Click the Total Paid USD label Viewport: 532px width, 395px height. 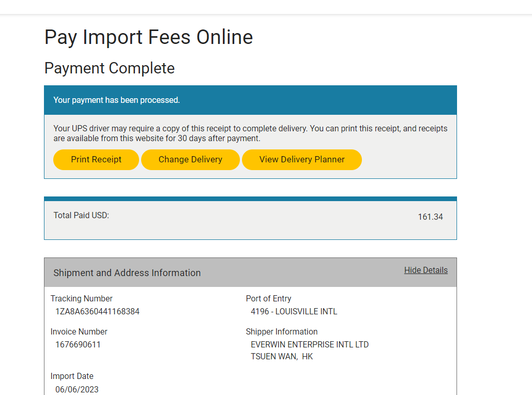coord(81,216)
